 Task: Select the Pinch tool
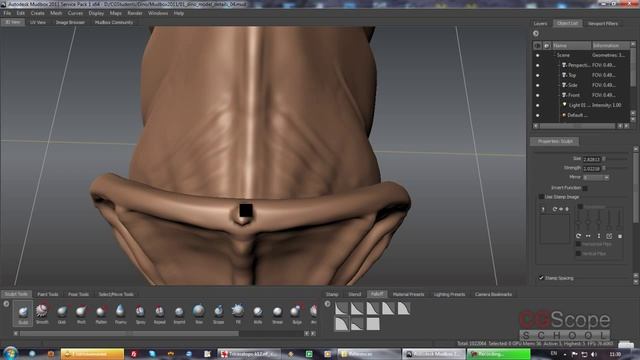[81, 313]
